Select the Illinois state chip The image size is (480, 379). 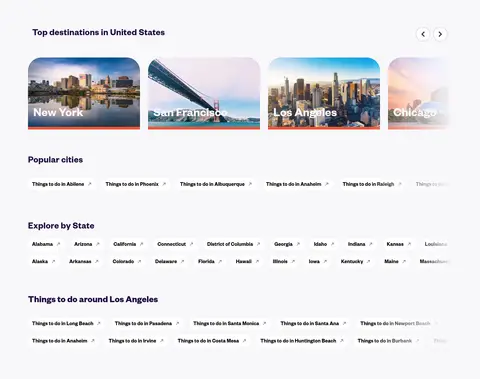point(284,261)
